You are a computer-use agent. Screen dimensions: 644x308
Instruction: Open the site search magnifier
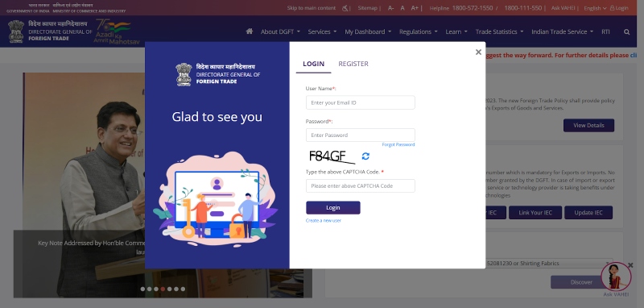(626, 31)
